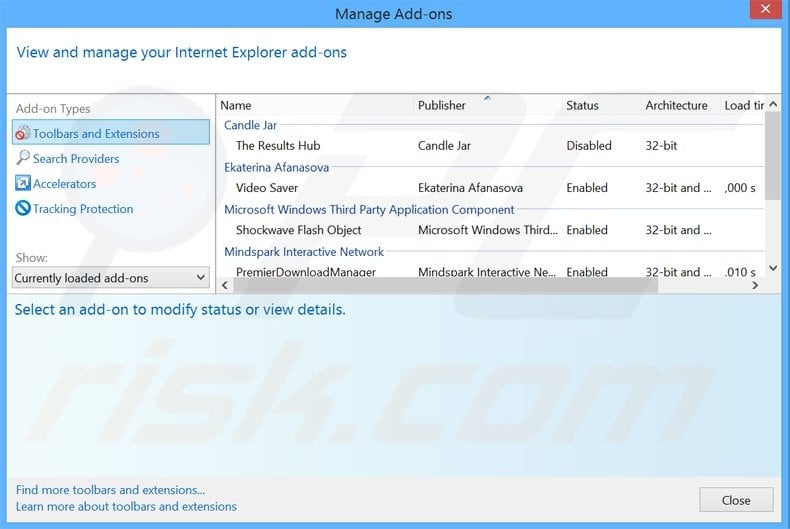The height and width of the screenshot is (529, 790).
Task: Open the Show add-ons dropdown
Action: click(x=111, y=278)
